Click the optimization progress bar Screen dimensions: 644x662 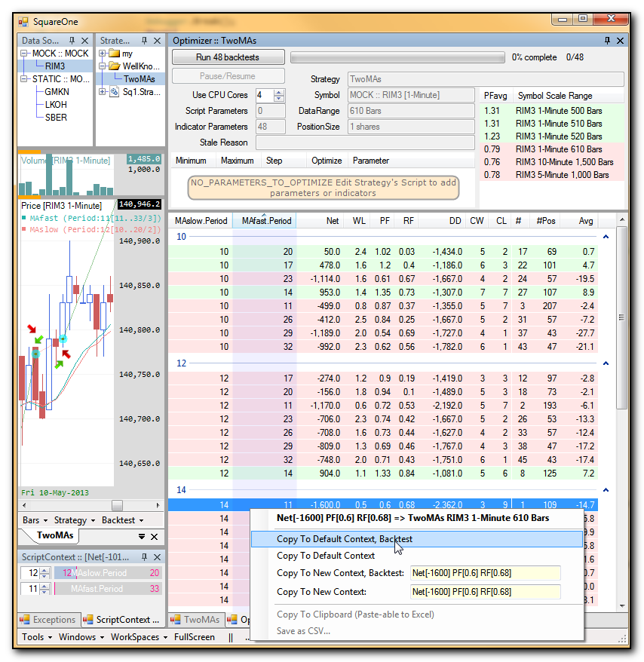[397, 57]
